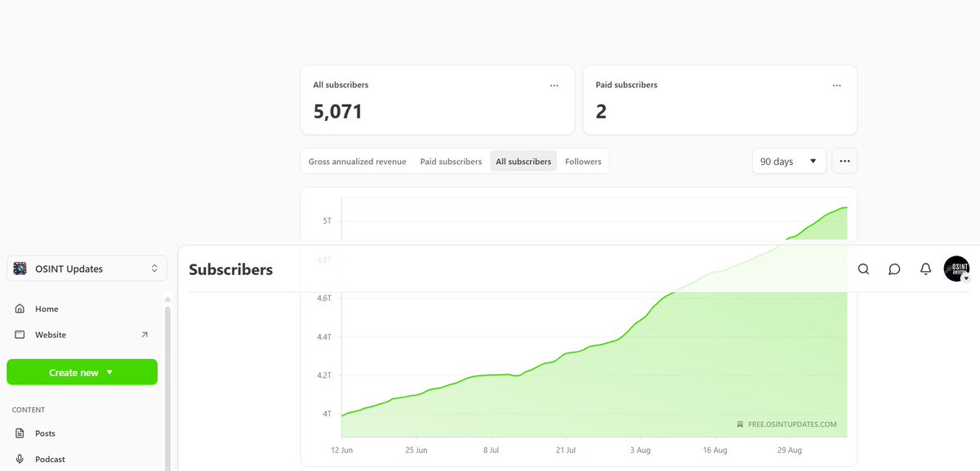Click the Home house icon
The height and width of the screenshot is (471, 980).
pos(20,309)
